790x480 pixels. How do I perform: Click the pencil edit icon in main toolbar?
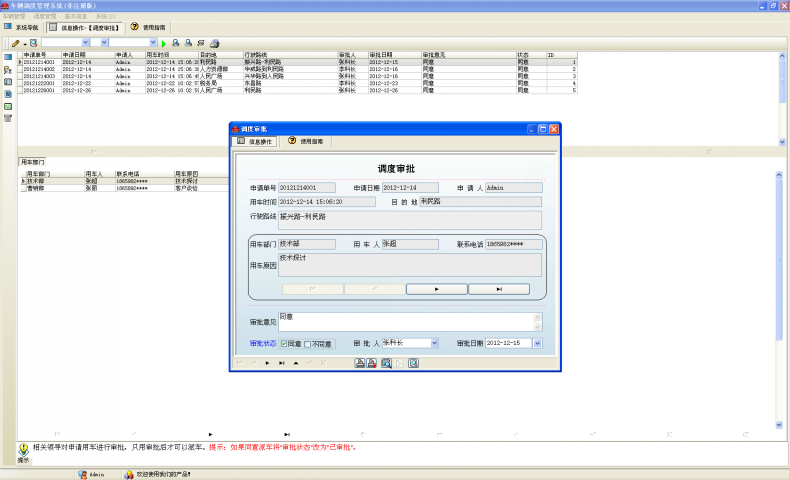[x=16, y=43]
